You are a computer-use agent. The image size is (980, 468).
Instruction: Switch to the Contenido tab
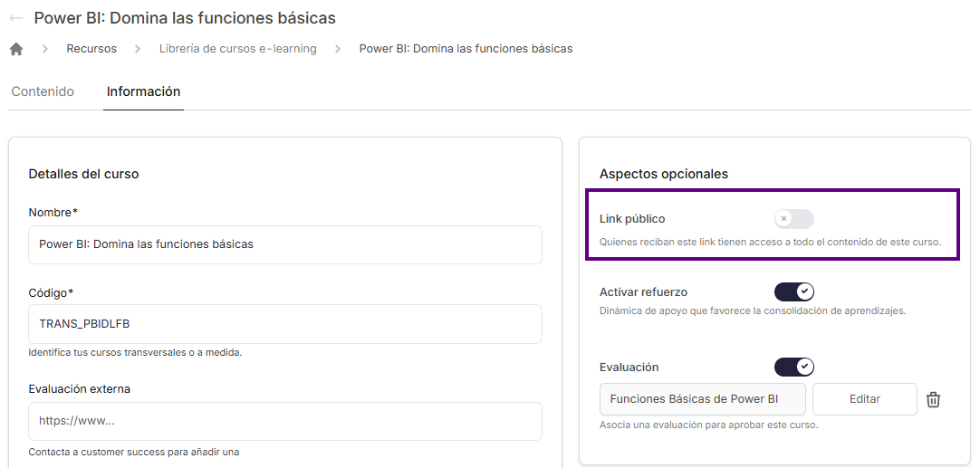[x=43, y=91]
